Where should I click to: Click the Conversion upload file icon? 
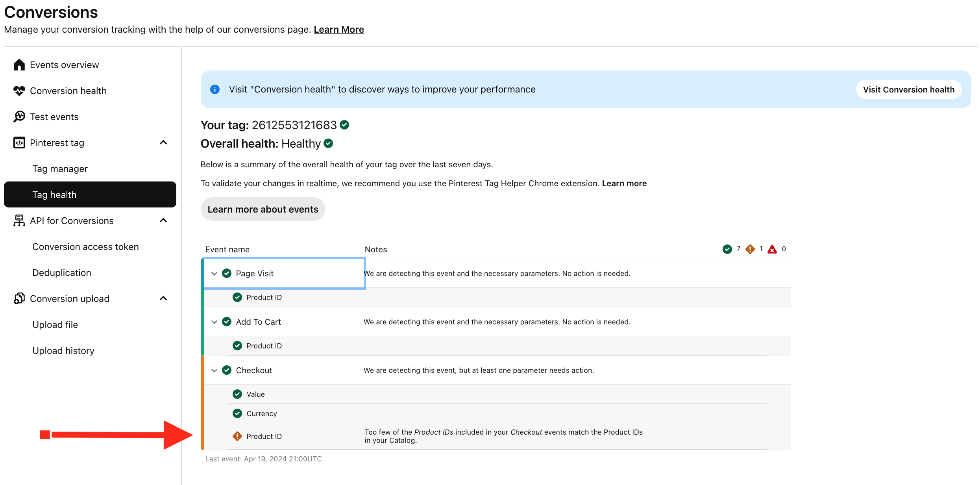click(x=19, y=299)
